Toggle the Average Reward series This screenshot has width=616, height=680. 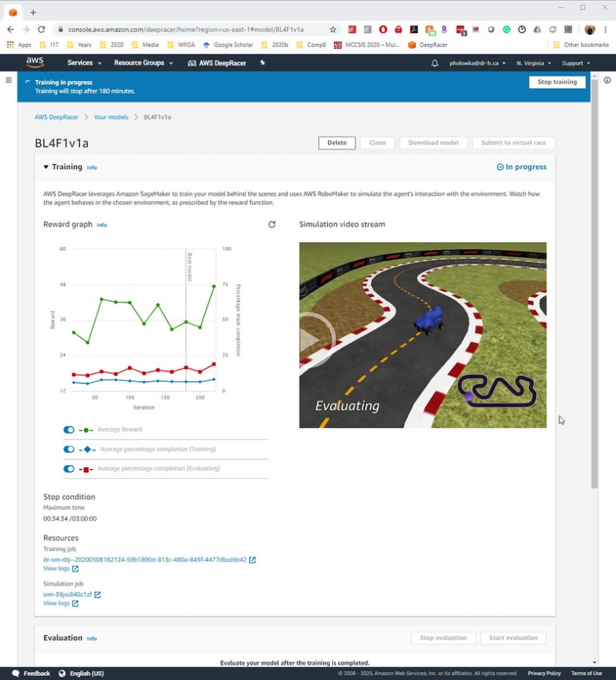[68, 430]
